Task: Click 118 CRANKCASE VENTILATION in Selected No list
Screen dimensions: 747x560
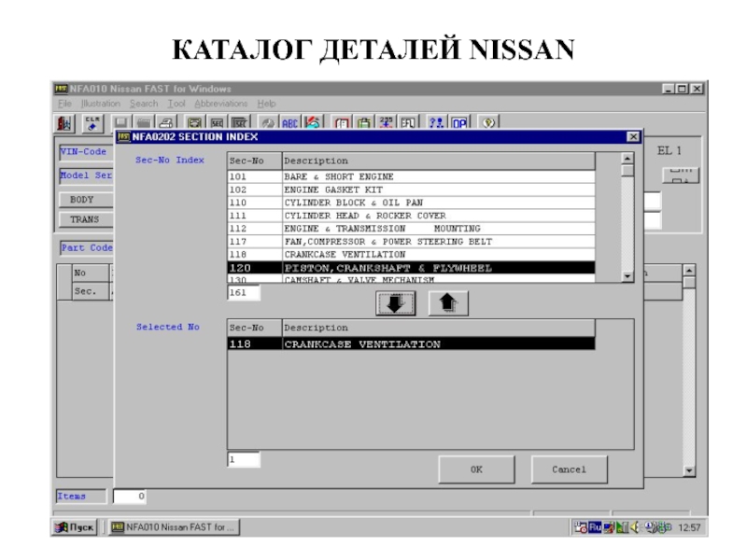Action: coord(411,343)
